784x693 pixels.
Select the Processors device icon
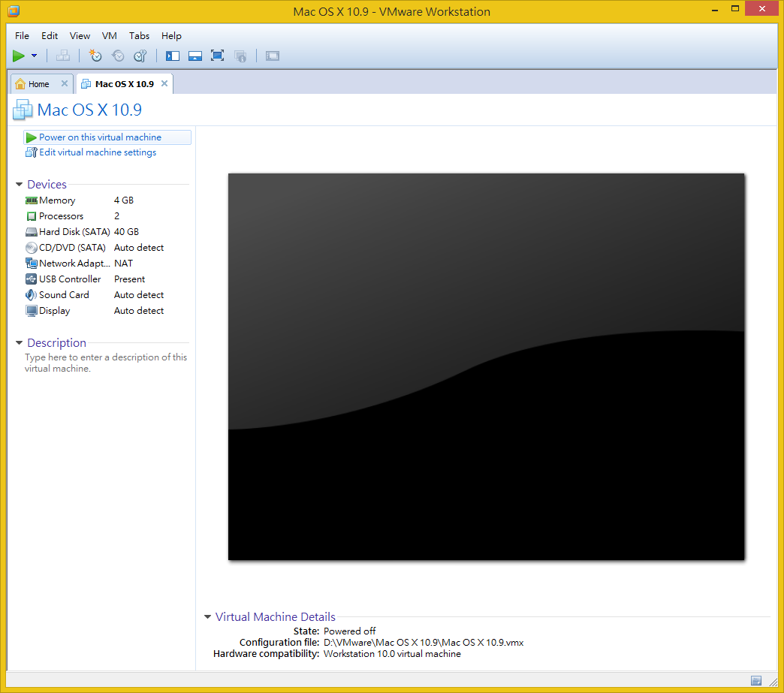[x=31, y=216]
